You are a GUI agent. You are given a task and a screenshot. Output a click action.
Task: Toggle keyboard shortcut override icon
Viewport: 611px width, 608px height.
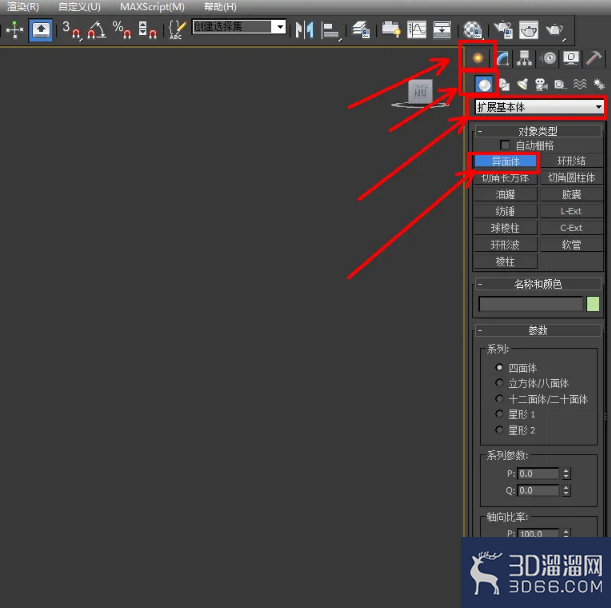(x=41, y=30)
